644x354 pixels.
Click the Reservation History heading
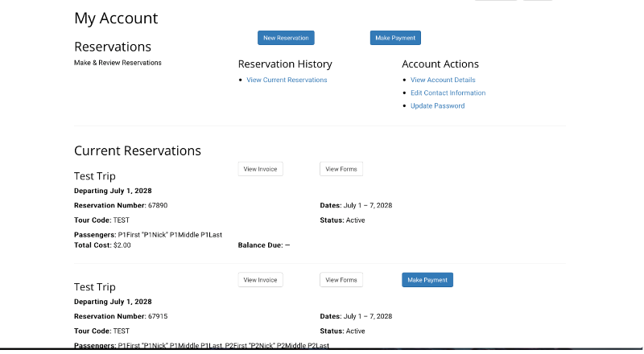pyautogui.click(x=285, y=64)
